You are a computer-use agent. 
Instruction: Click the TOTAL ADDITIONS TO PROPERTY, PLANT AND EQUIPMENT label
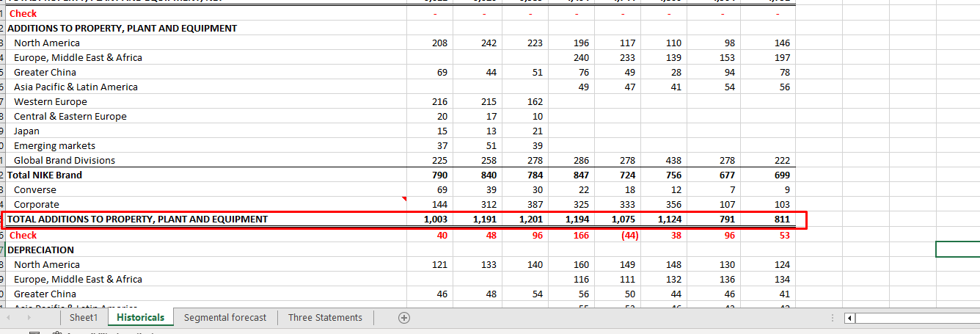coord(138,219)
